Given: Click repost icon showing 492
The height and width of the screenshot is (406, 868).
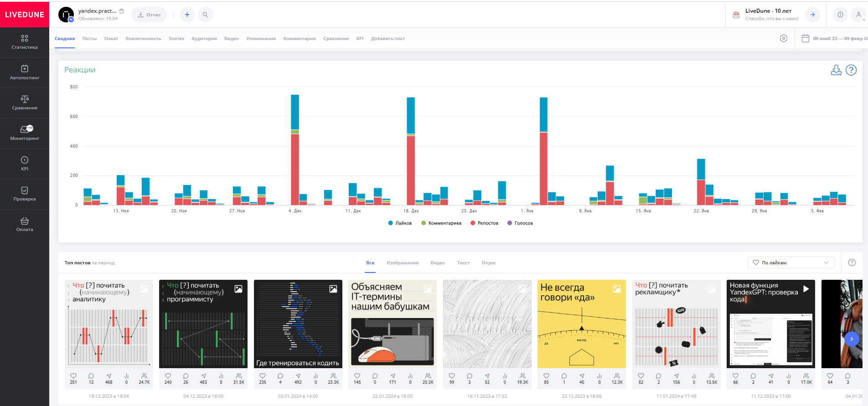Looking at the screenshot, I should pos(298,376).
